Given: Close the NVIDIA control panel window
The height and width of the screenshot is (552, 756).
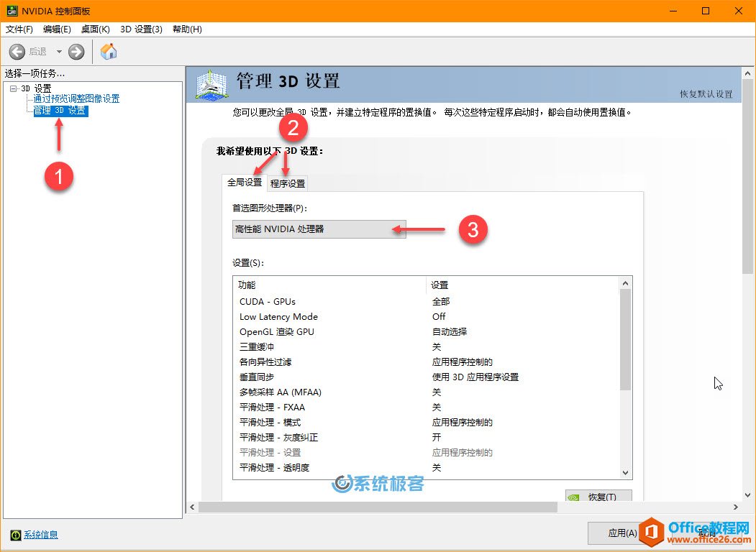Looking at the screenshot, I should [x=739, y=11].
